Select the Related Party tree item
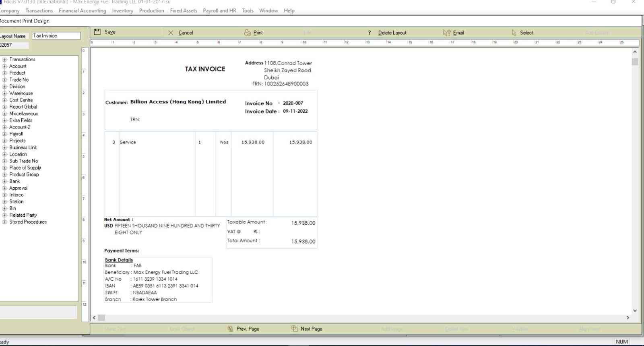 [x=23, y=215]
